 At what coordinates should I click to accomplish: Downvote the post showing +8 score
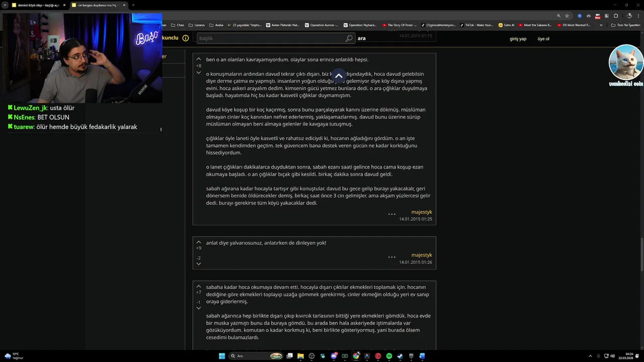pos(198,73)
